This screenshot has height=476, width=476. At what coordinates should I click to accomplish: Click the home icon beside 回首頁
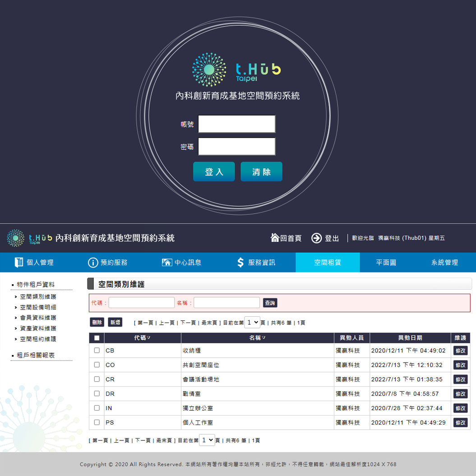point(275,237)
